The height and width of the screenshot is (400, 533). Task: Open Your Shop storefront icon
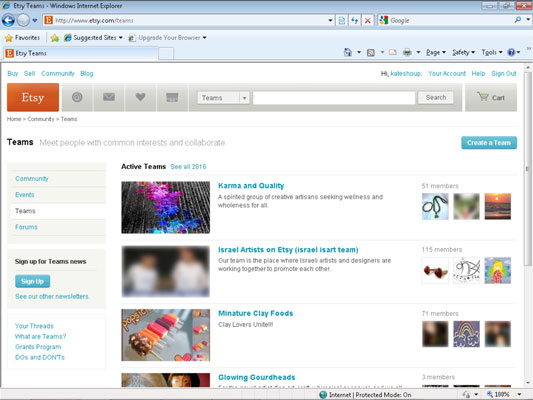(x=172, y=97)
